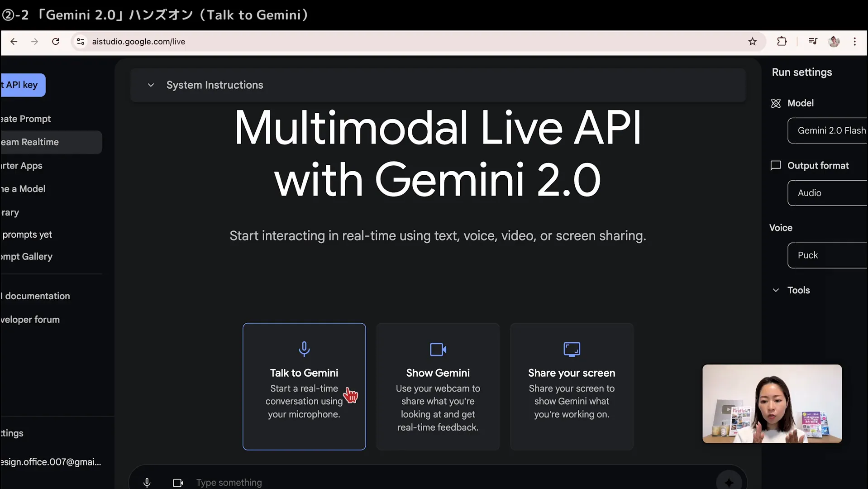Image resolution: width=868 pixels, height=489 pixels.
Task: Click the presenter webcam thumbnail
Action: tap(772, 404)
